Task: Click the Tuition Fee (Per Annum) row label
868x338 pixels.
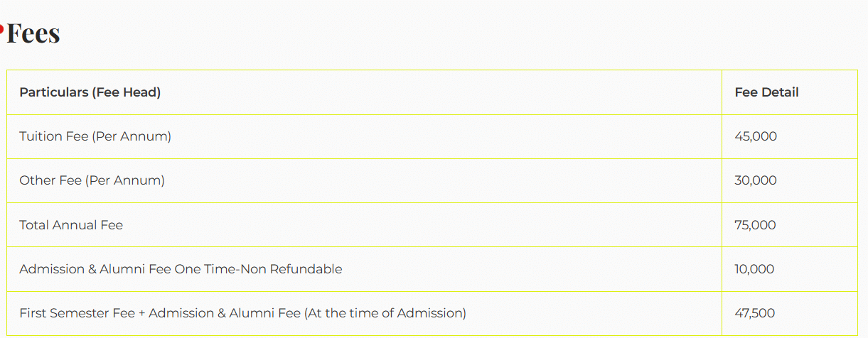Action: (x=95, y=136)
